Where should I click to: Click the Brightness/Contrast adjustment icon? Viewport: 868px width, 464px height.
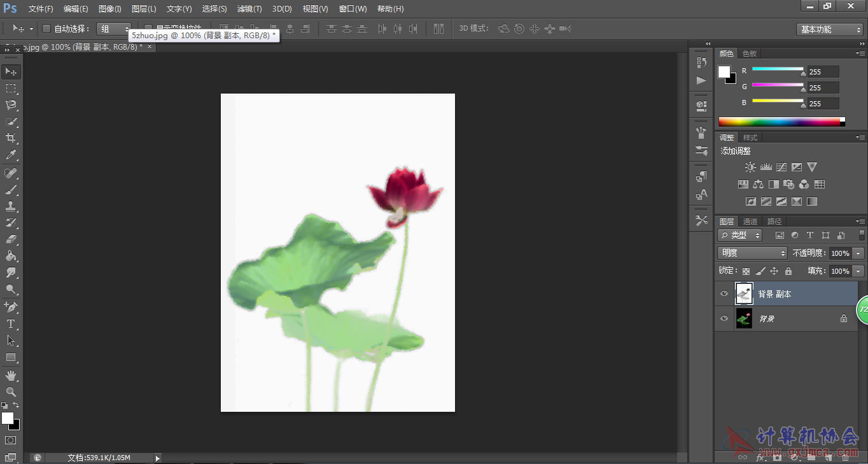(750, 167)
